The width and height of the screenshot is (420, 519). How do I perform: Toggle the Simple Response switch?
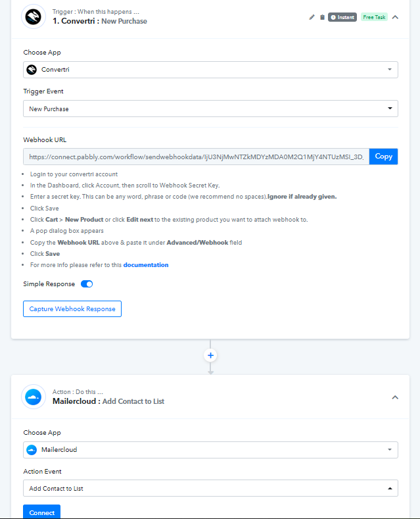click(87, 284)
